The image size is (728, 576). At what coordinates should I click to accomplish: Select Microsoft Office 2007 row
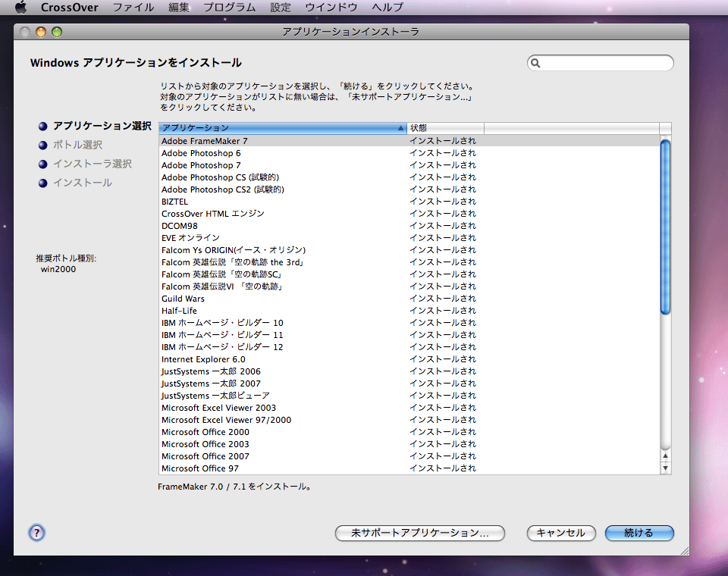(409, 456)
